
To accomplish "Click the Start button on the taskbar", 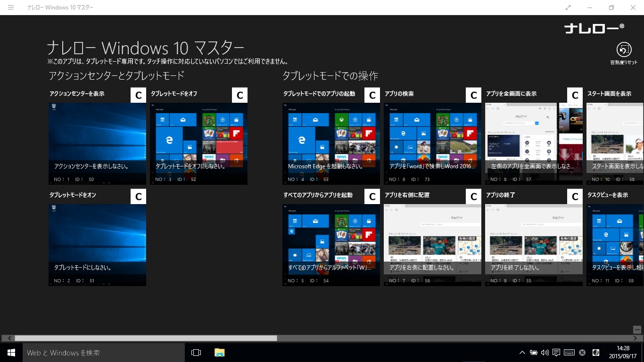I will 11,353.
